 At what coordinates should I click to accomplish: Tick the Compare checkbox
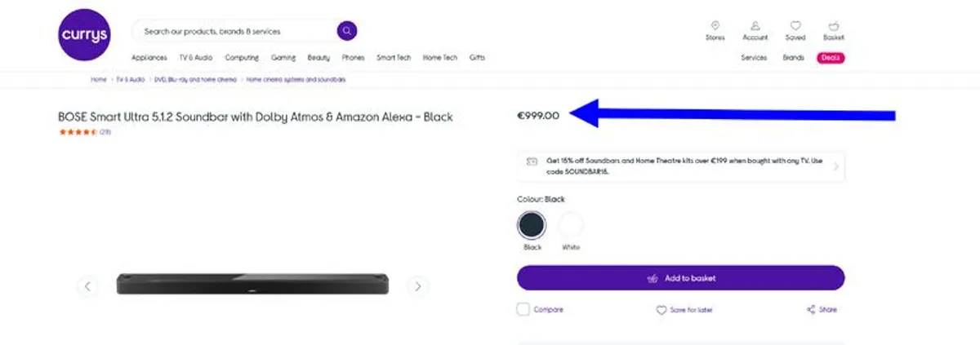coord(523,310)
